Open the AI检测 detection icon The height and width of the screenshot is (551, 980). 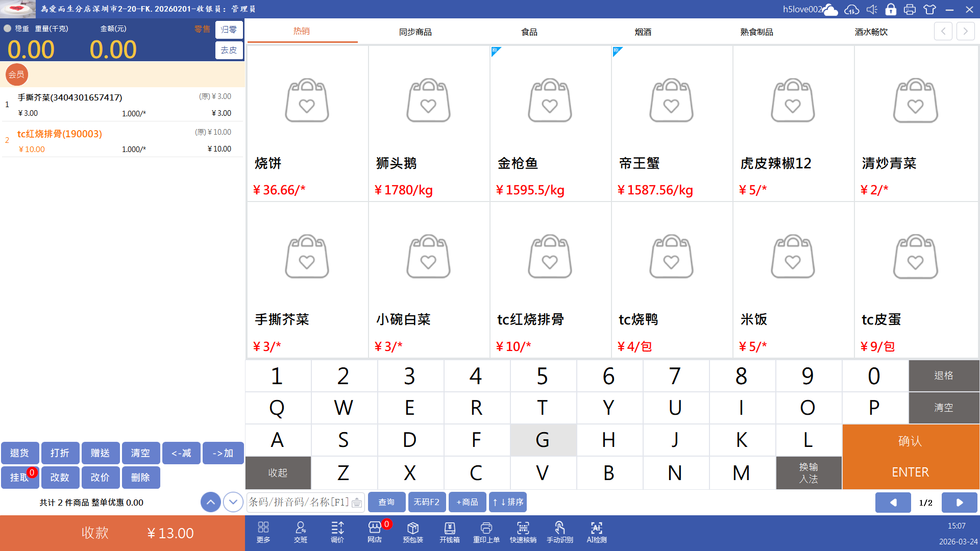[596, 532]
